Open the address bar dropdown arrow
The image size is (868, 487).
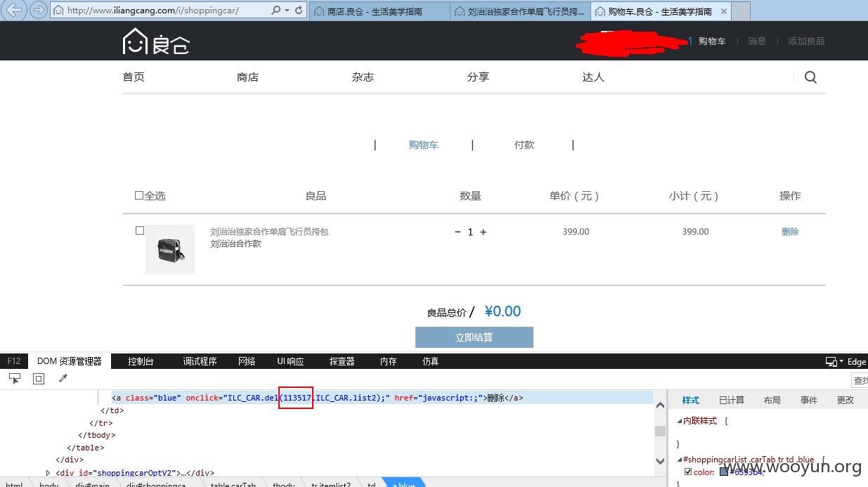pyautogui.click(x=287, y=11)
